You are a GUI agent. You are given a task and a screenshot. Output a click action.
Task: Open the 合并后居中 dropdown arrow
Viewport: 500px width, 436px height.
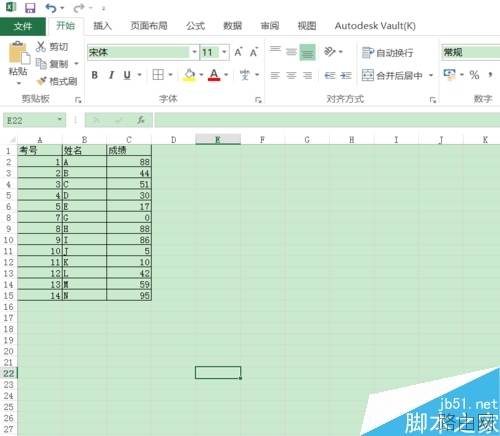coord(431,75)
